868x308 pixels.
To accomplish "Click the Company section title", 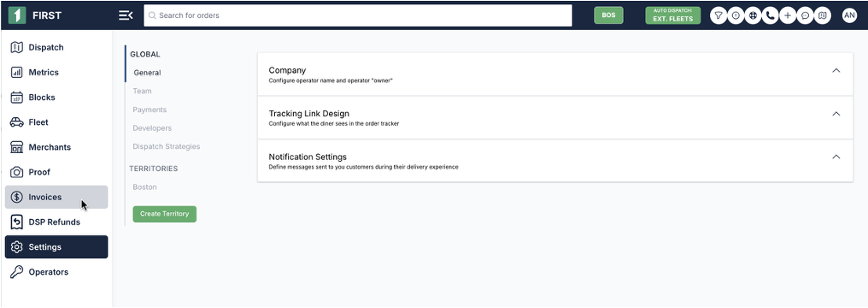I will coord(287,70).
